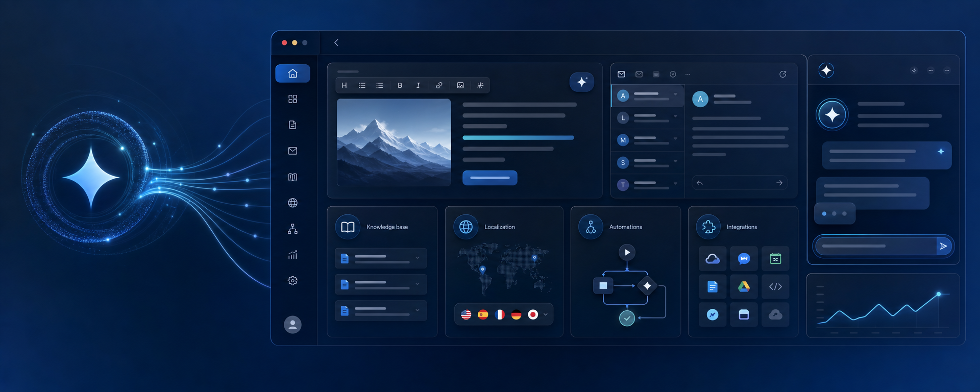Click the peak data point on chart
This screenshot has width=980, height=392.
click(938, 294)
